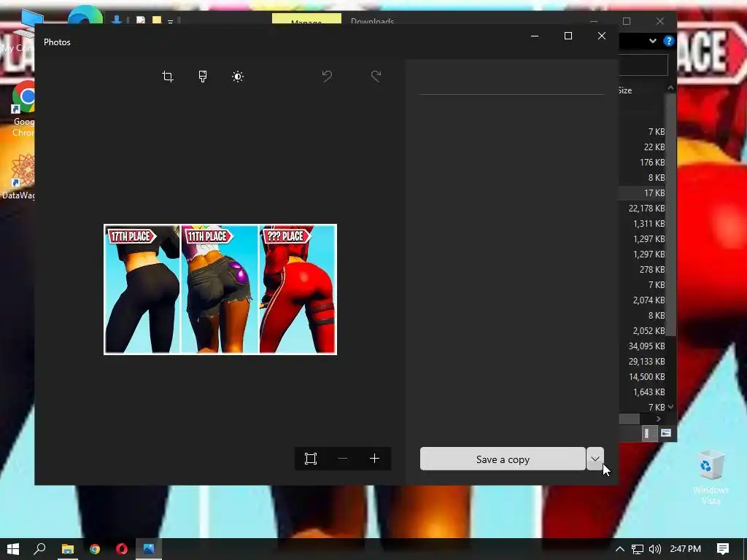Open the Adjustments brightness tool in Photos
Image resolution: width=747 pixels, height=560 pixels.
pos(238,76)
